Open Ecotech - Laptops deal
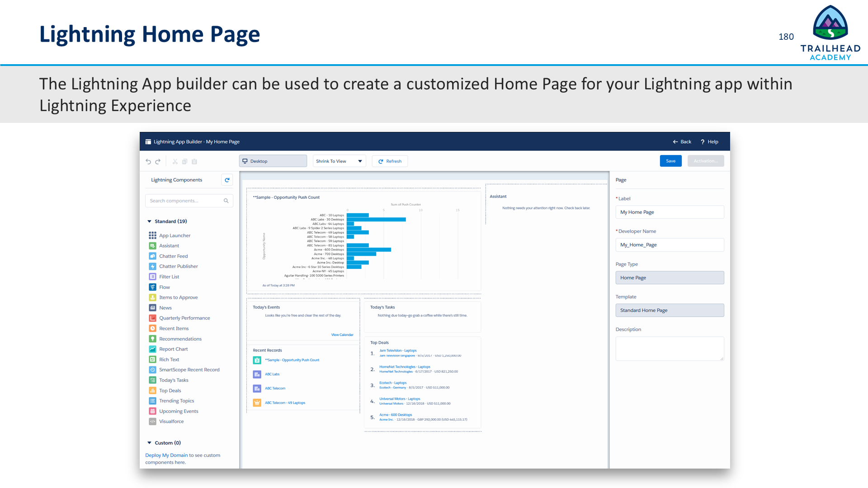Viewport: 868px width, 488px height. (x=393, y=383)
